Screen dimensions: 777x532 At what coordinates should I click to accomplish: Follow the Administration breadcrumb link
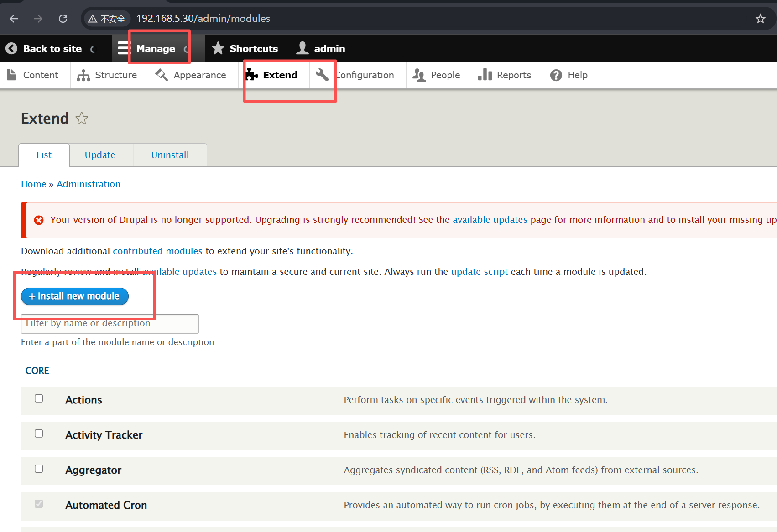[x=89, y=184]
